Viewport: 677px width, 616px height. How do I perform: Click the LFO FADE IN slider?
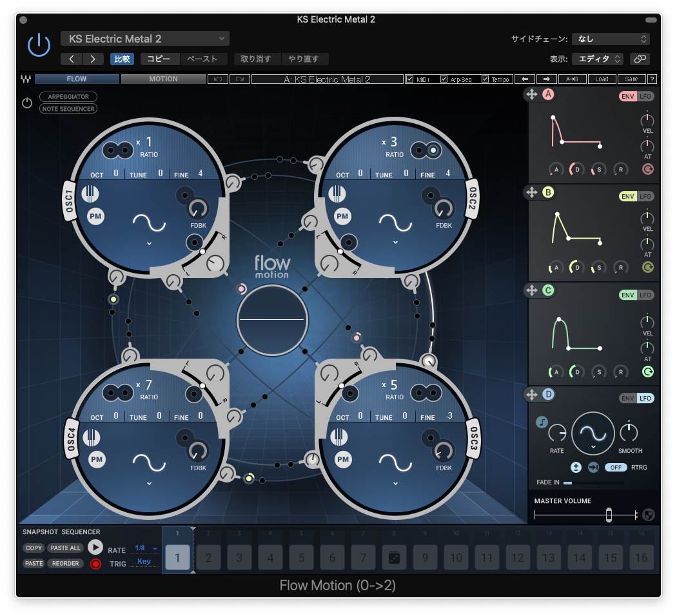click(594, 483)
